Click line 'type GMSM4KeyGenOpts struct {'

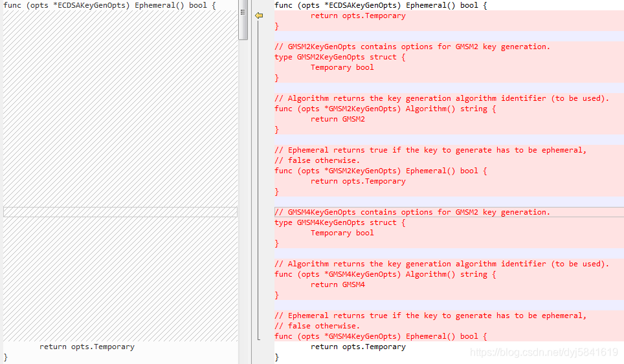340,222
